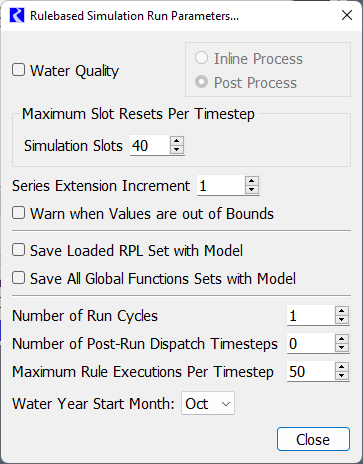Click into the Simulation Slots value field
This screenshot has width=363, height=464.
(x=150, y=145)
